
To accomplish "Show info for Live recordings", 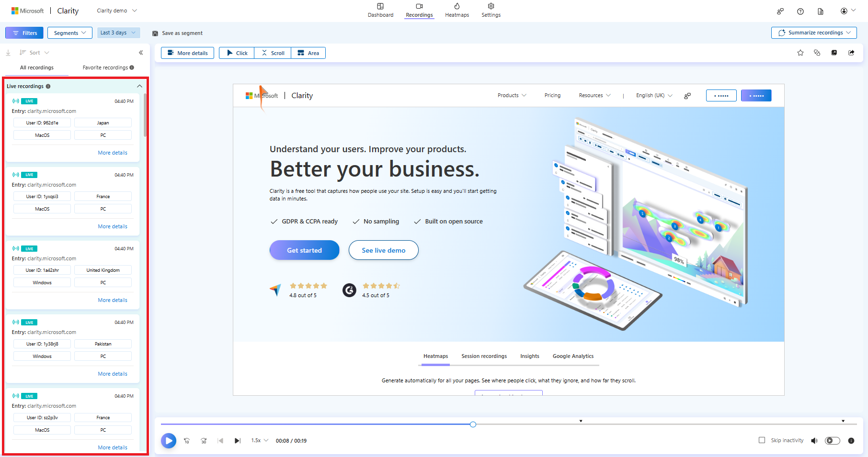I will point(48,86).
